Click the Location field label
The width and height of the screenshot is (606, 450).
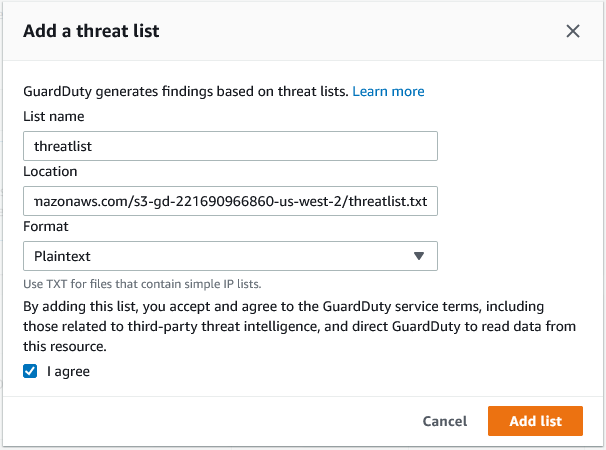point(50,171)
